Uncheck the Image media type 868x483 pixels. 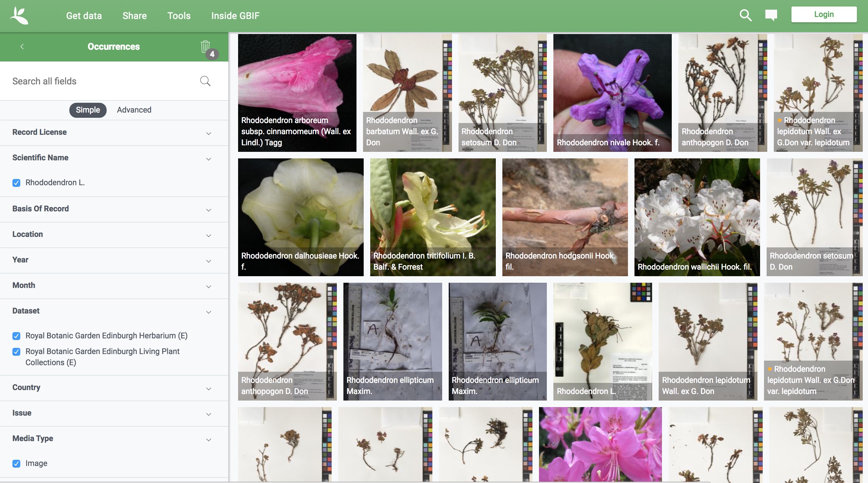click(16, 463)
